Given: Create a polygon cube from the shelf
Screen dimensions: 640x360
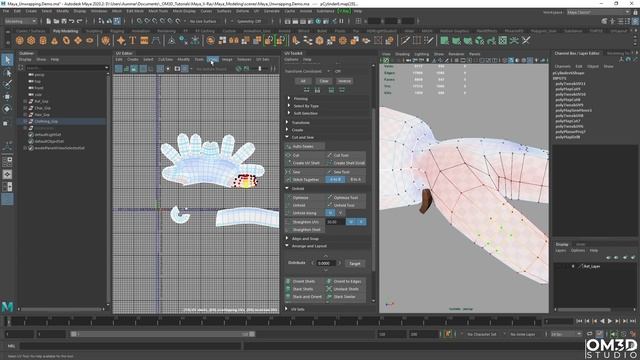Looking at the screenshot, I should pyautogui.click(x=31, y=40).
